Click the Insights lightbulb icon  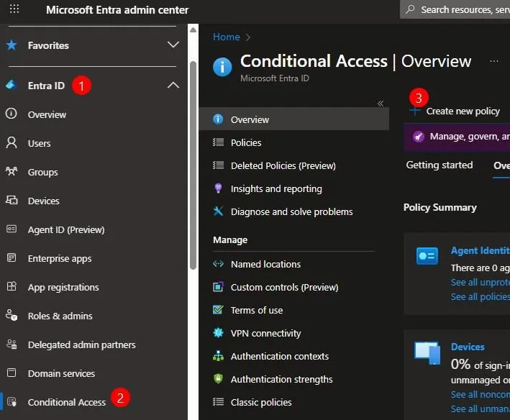tap(218, 188)
